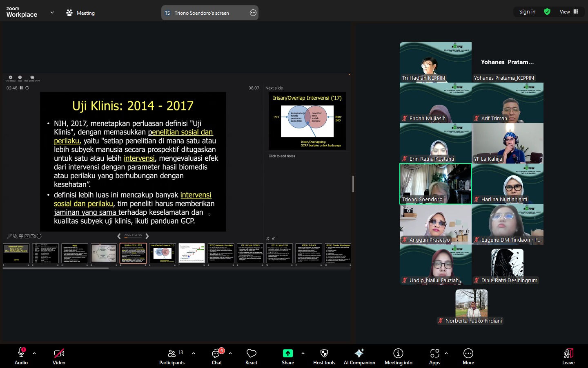The height and width of the screenshot is (368, 588).
Task: Open the Participants panel
Action: 172,356
